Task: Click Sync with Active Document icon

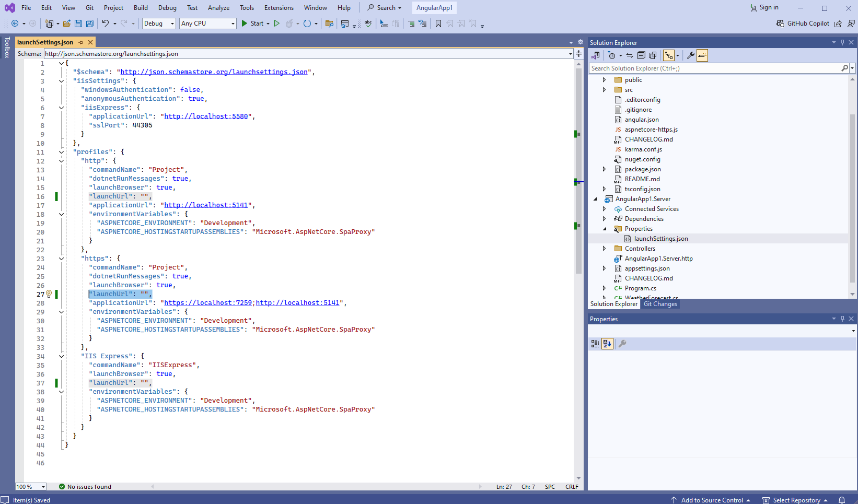Action: (x=630, y=55)
